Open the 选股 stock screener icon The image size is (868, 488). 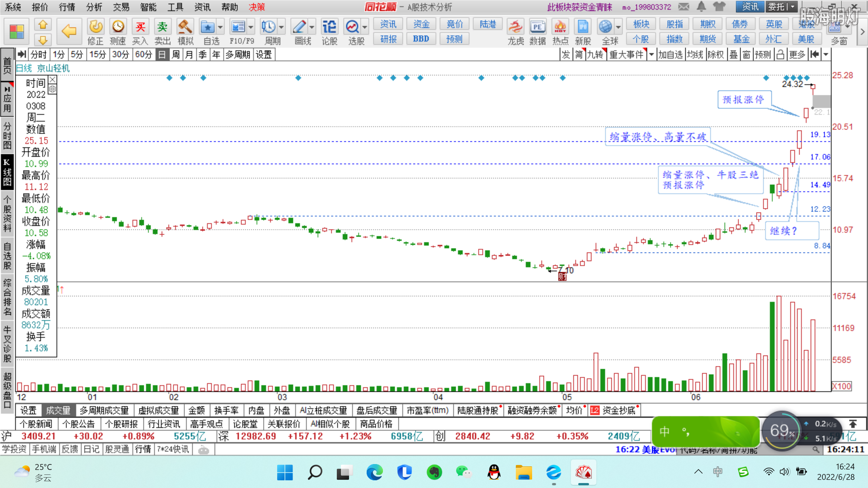point(353,32)
